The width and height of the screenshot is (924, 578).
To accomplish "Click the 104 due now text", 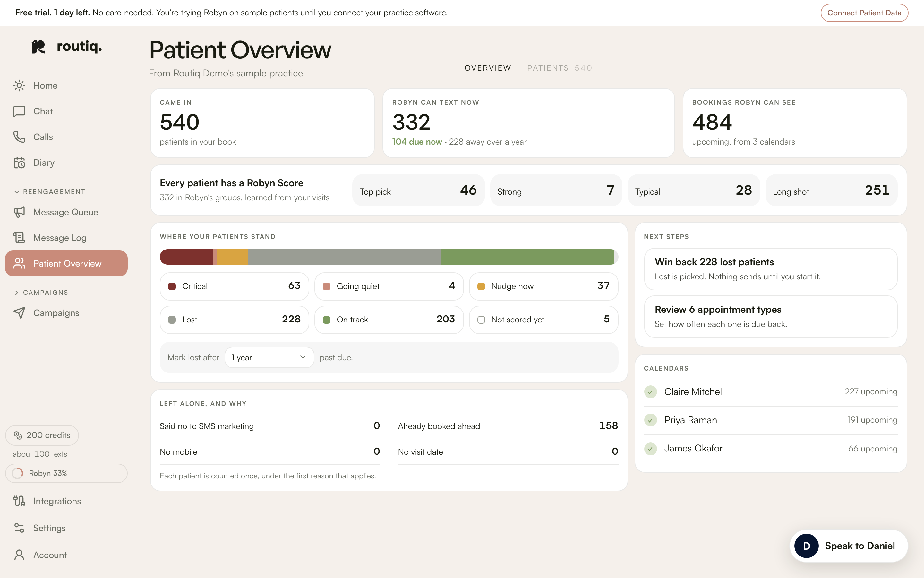I will pyautogui.click(x=416, y=142).
